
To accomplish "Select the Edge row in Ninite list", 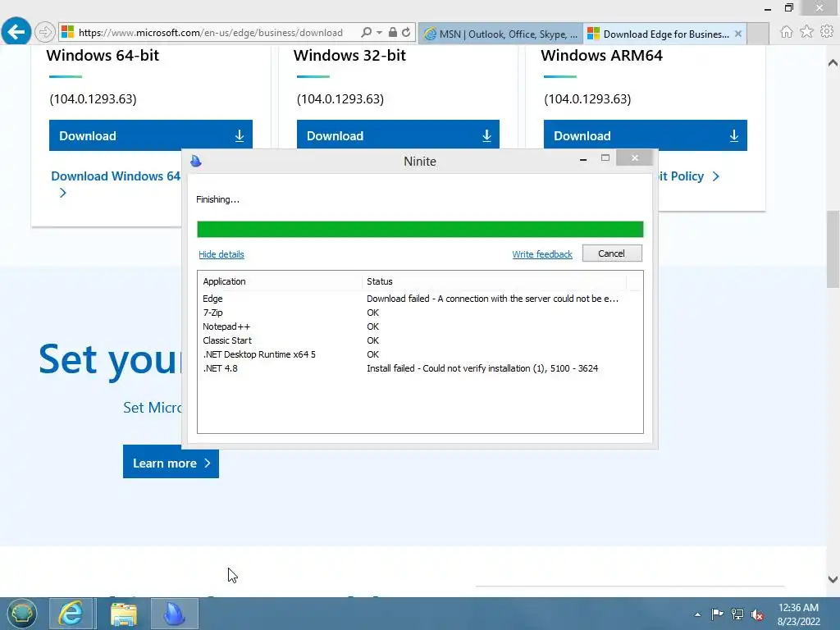I will click(420, 299).
